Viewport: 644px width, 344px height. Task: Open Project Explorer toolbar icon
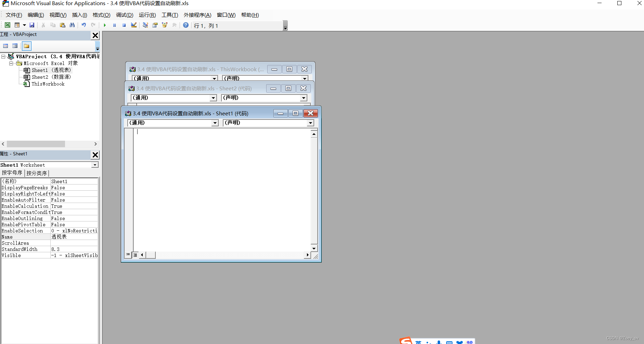[x=145, y=25]
